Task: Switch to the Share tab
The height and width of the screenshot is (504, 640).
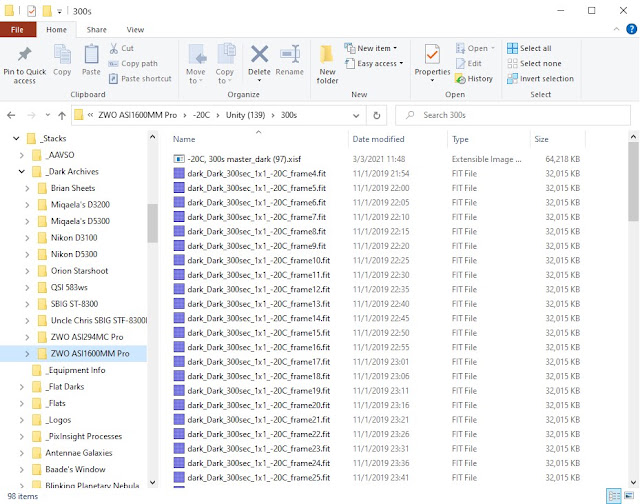Action: [96, 29]
